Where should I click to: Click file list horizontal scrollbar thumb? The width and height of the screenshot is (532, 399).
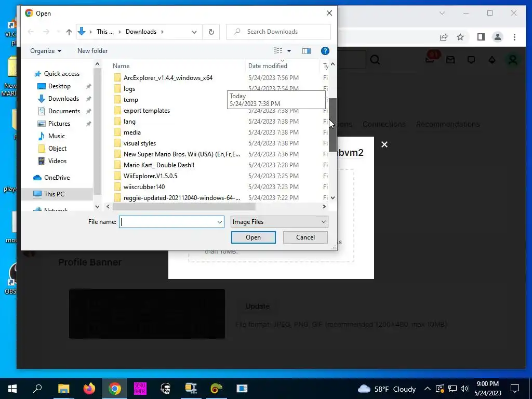point(183,207)
